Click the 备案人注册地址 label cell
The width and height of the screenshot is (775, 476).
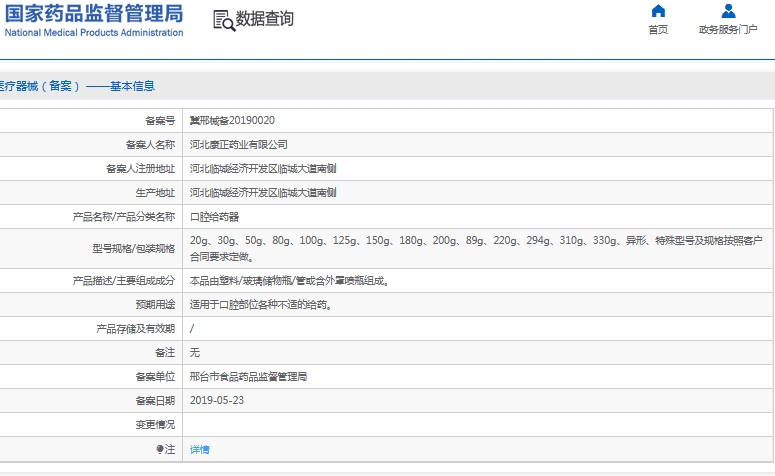point(91,169)
